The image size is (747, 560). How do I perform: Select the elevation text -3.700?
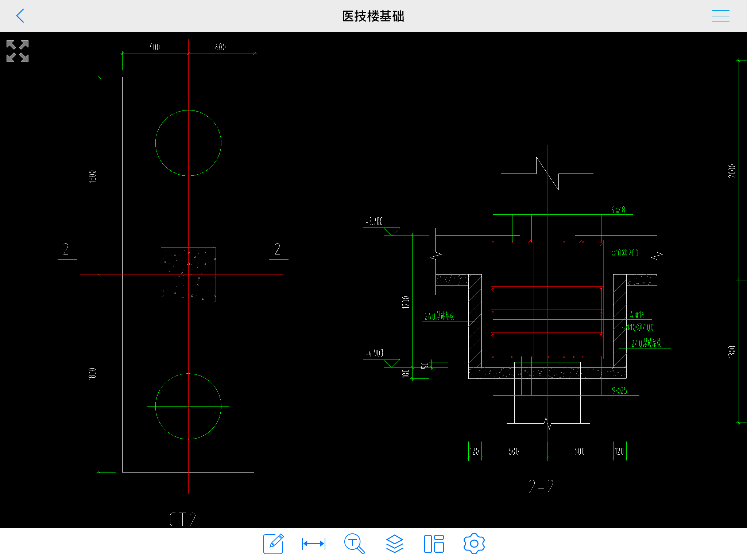pos(375,221)
